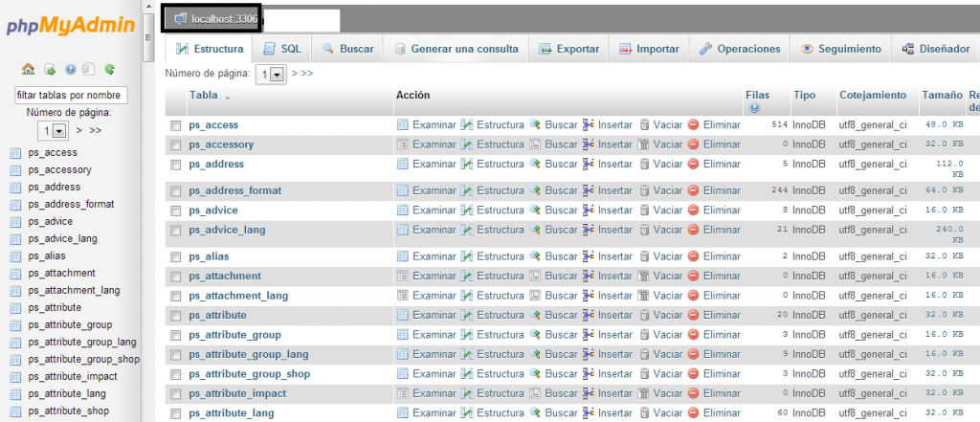Click the log out icon in the sidebar
The height and width of the screenshot is (422, 980).
(50, 70)
